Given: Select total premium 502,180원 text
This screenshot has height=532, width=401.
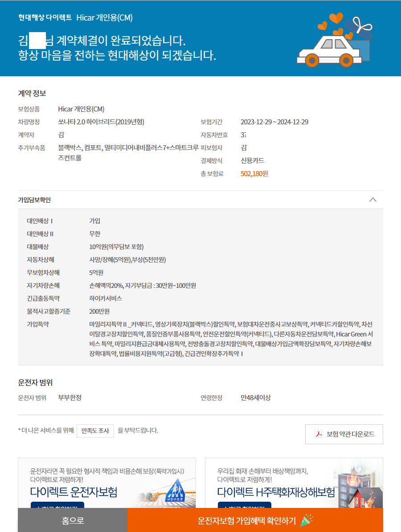Looking at the screenshot, I should pyautogui.click(x=254, y=174).
